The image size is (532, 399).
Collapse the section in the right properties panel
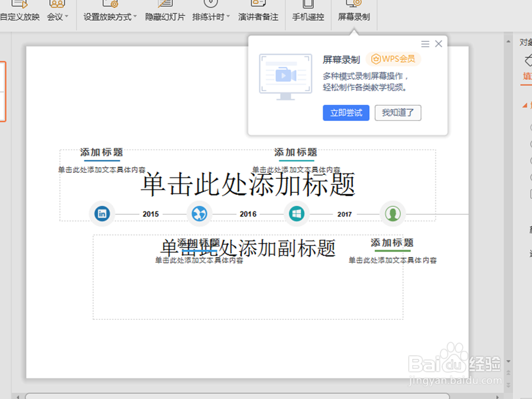(x=523, y=105)
